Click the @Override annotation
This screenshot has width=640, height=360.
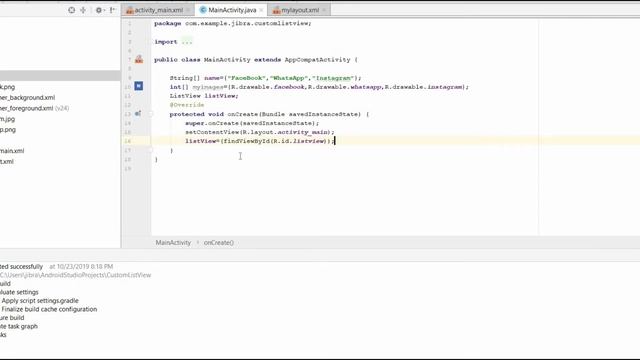point(187,105)
